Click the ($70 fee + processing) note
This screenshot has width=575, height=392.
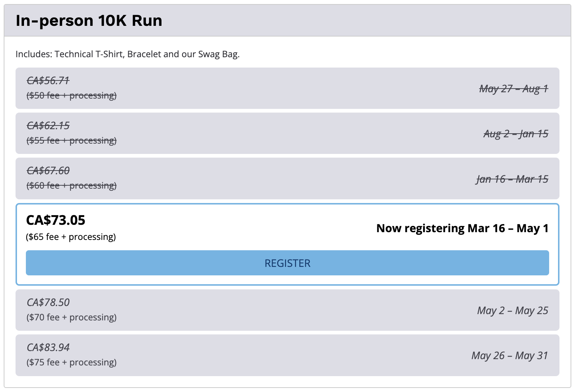tap(71, 317)
